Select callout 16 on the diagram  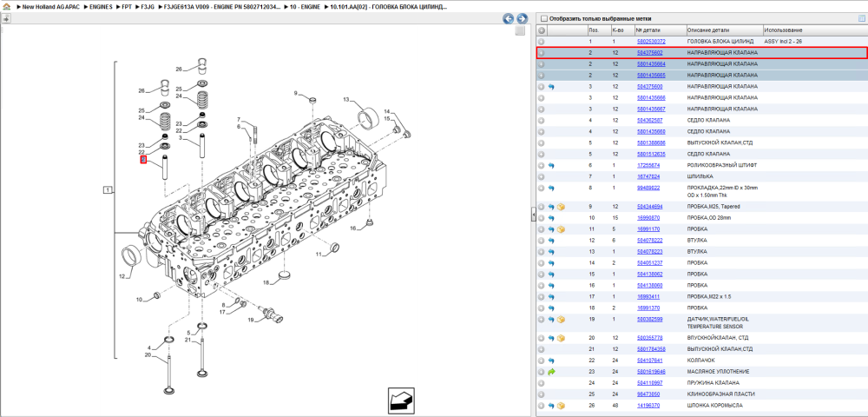pos(352,228)
